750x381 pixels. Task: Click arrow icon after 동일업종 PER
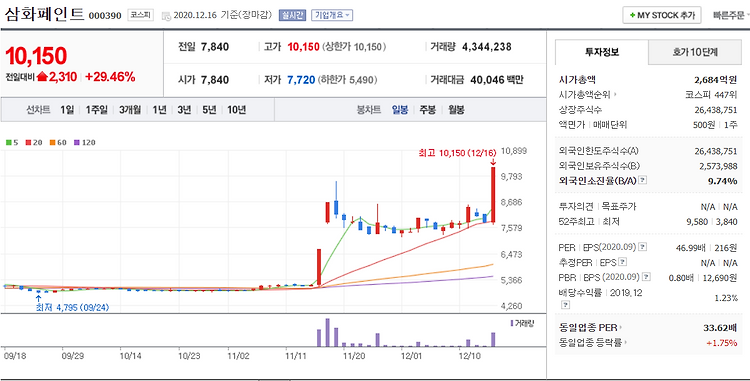(621, 328)
